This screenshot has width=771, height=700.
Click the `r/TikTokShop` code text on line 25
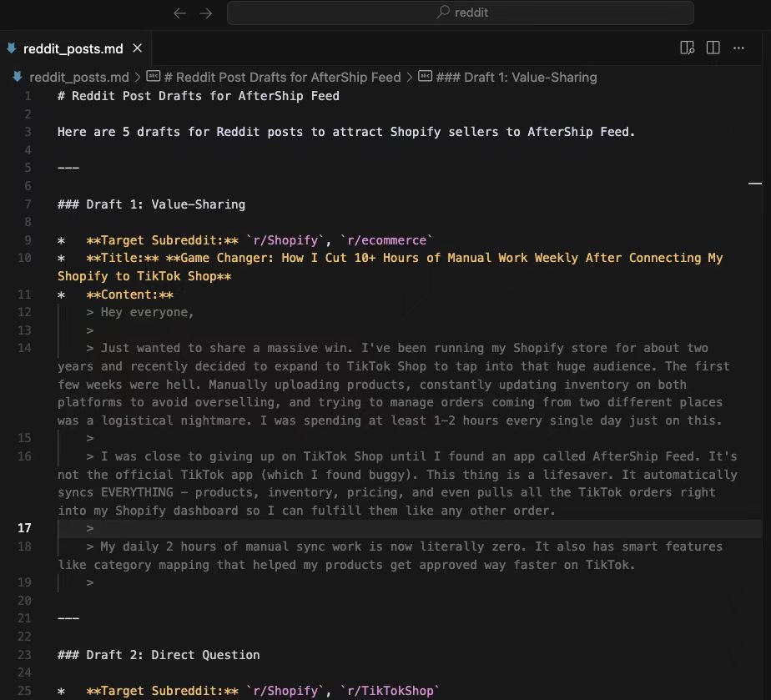click(x=391, y=691)
